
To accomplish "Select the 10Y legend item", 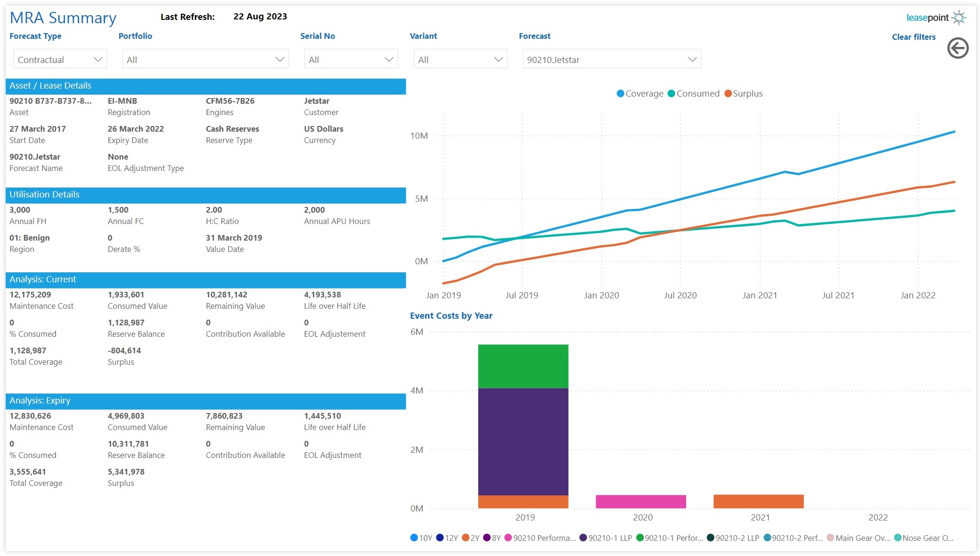I will [x=421, y=538].
